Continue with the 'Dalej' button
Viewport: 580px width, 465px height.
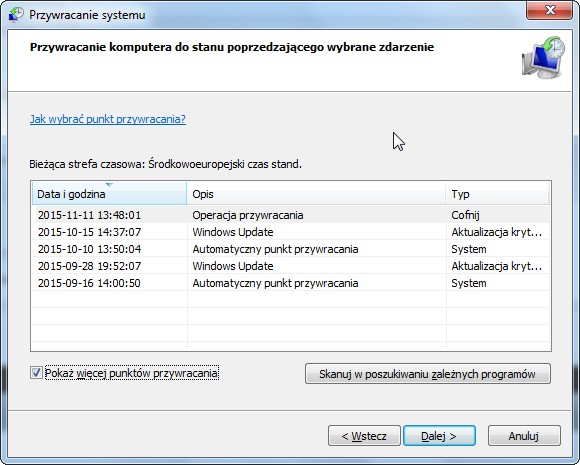439,436
